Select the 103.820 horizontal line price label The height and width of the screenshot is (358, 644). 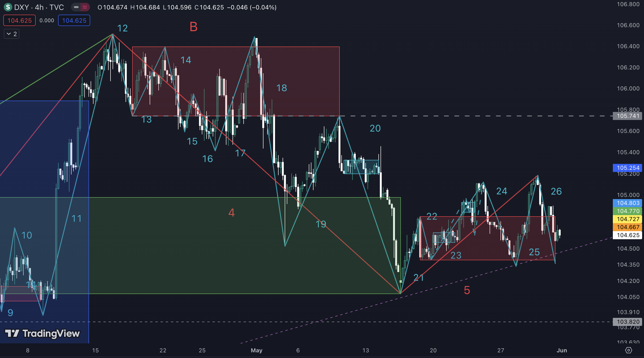click(x=628, y=322)
